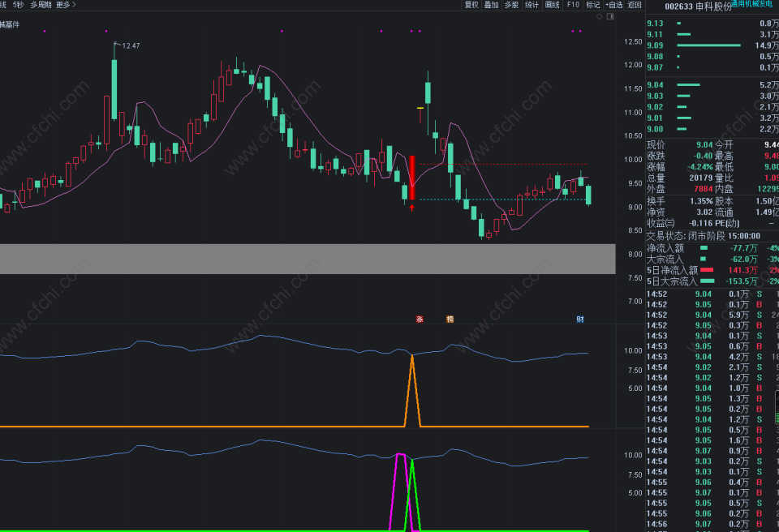Click the orange spike in middle indicator

point(412,391)
